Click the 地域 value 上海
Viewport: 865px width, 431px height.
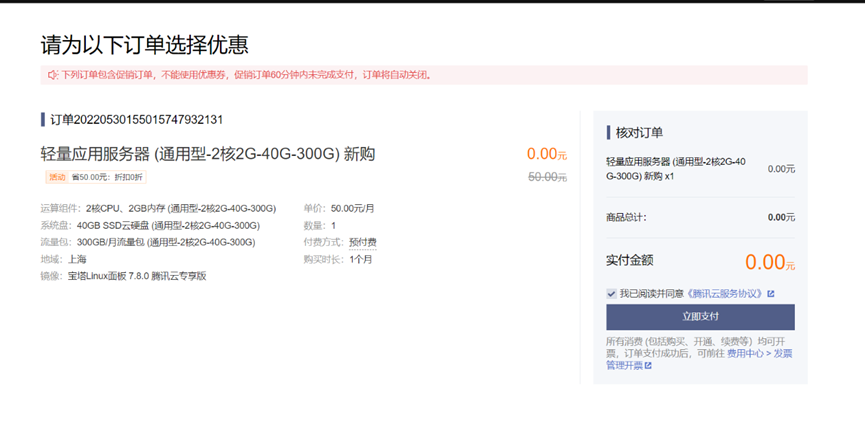click(x=77, y=259)
